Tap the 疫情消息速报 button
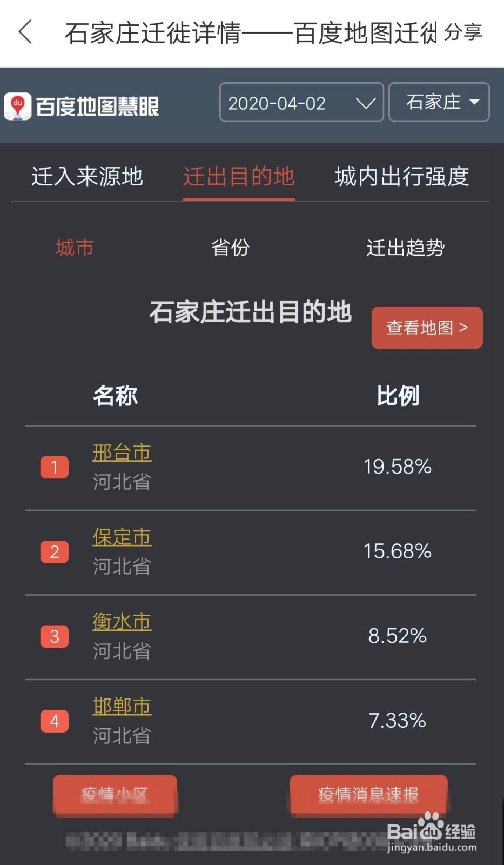The height and width of the screenshot is (865, 504). tap(368, 794)
